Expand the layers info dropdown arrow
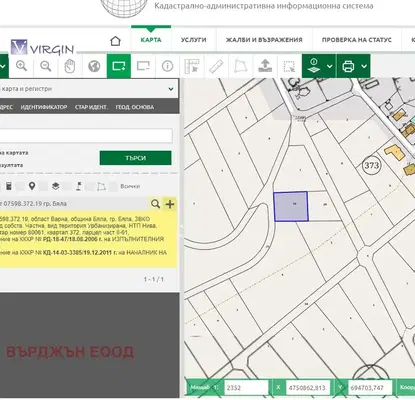This screenshot has width=415, height=400. [330, 66]
